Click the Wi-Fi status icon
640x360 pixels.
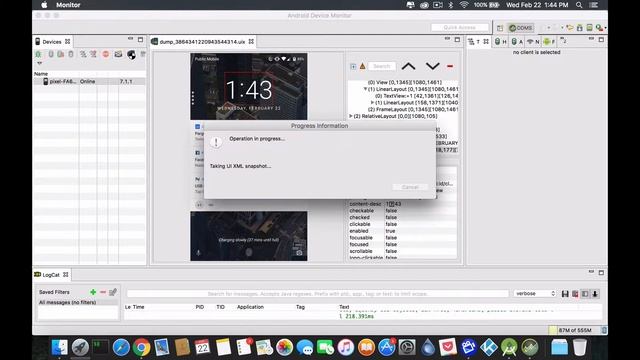click(464, 5)
